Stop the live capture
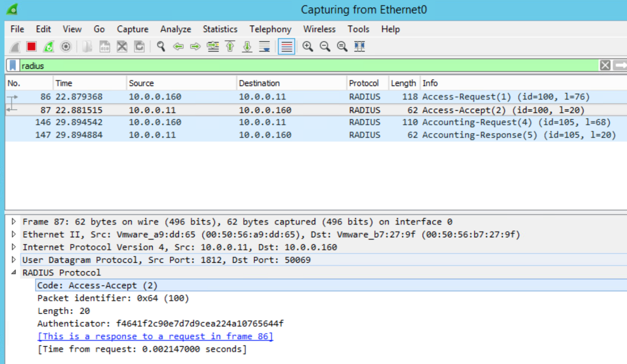Screen dimensions: 627x364 (31, 46)
